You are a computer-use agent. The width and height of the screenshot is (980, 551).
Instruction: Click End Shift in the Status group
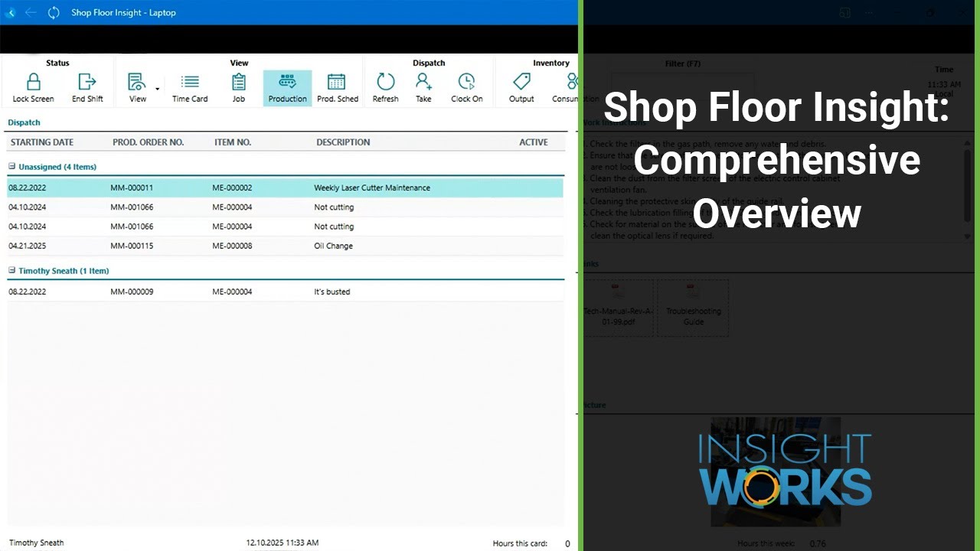(87, 88)
